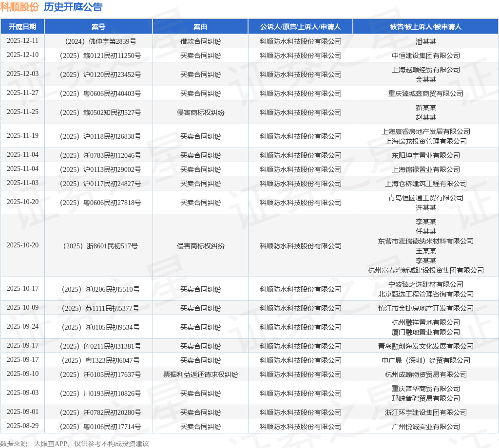Click defendant 青岛融创海发文化发展有限公司
This screenshot has width=499, height=448.
[x=426, y=347]
